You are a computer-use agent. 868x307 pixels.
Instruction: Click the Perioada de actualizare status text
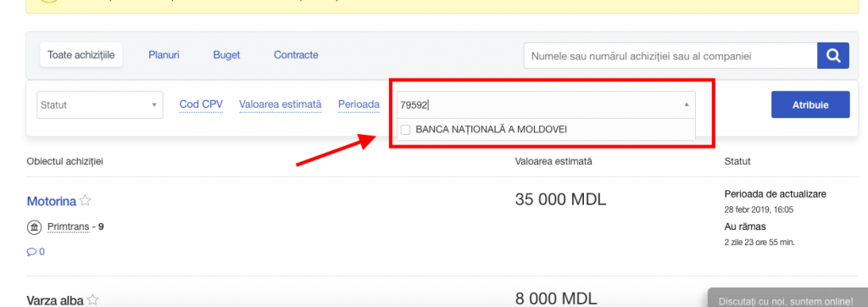(775, 194)
